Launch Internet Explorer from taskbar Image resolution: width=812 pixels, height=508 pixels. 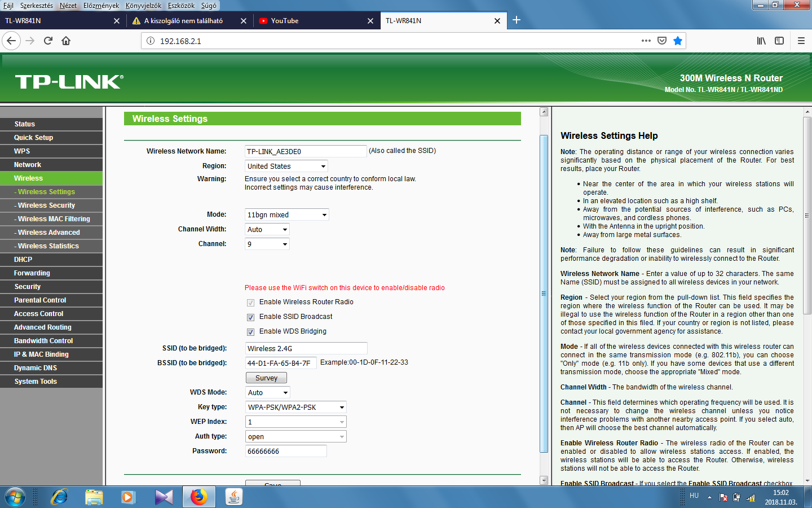[x=59, y=497]
